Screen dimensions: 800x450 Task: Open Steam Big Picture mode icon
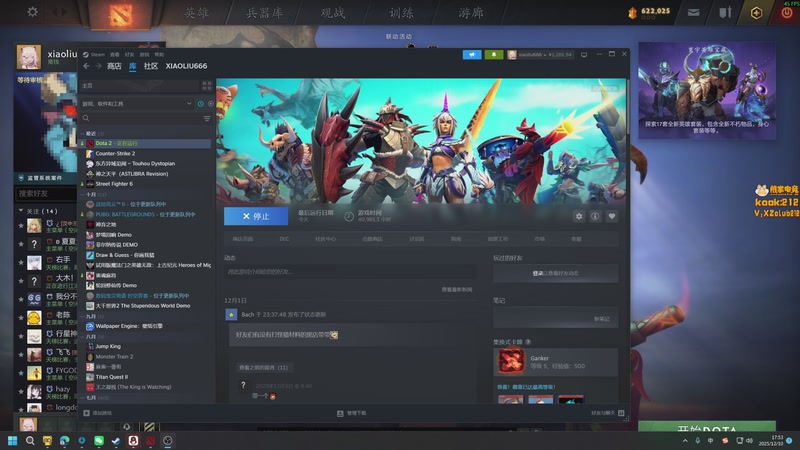point(584,54)
